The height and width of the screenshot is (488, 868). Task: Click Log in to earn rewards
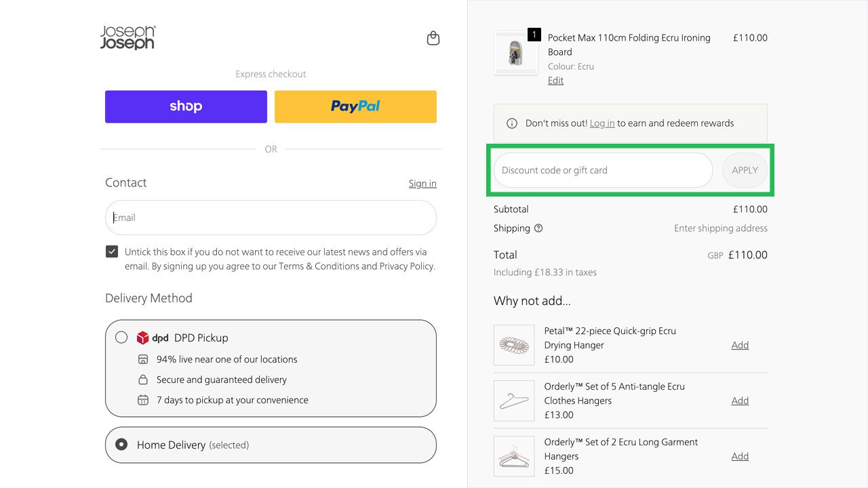602,123
